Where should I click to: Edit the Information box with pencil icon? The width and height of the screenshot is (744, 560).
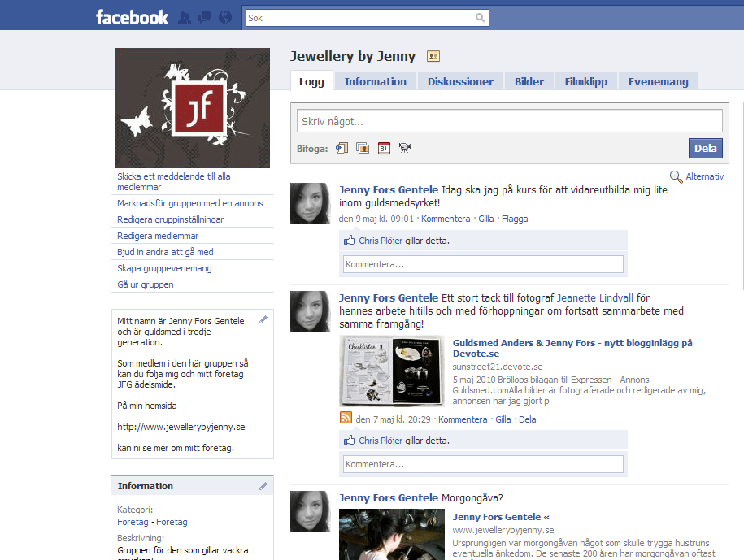pos(263,486)
